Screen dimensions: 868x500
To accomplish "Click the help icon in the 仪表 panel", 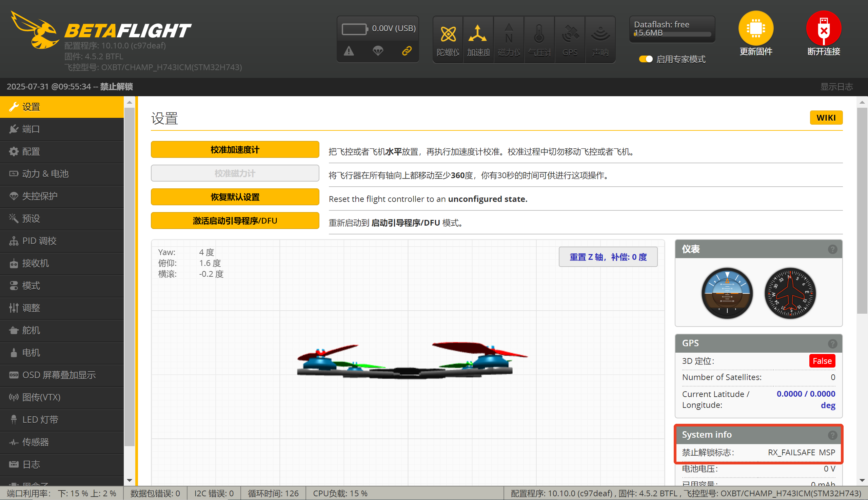I will click(832, 249).
